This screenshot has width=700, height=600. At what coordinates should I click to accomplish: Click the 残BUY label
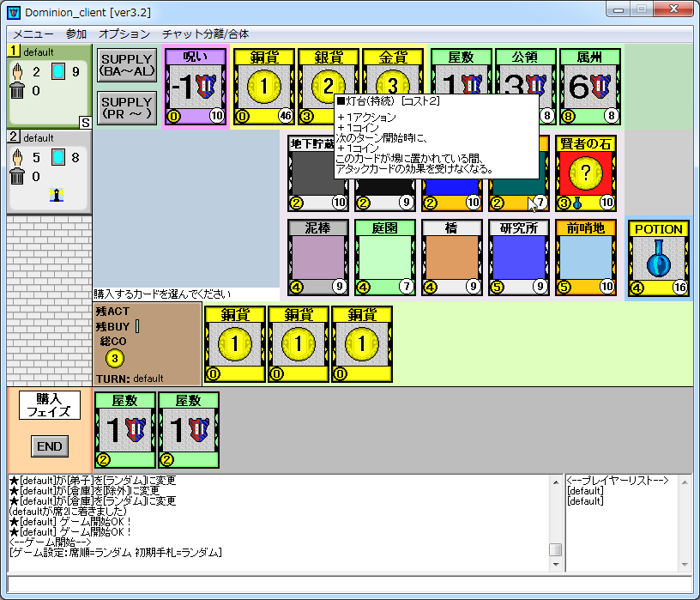click(x=112, y=326)
